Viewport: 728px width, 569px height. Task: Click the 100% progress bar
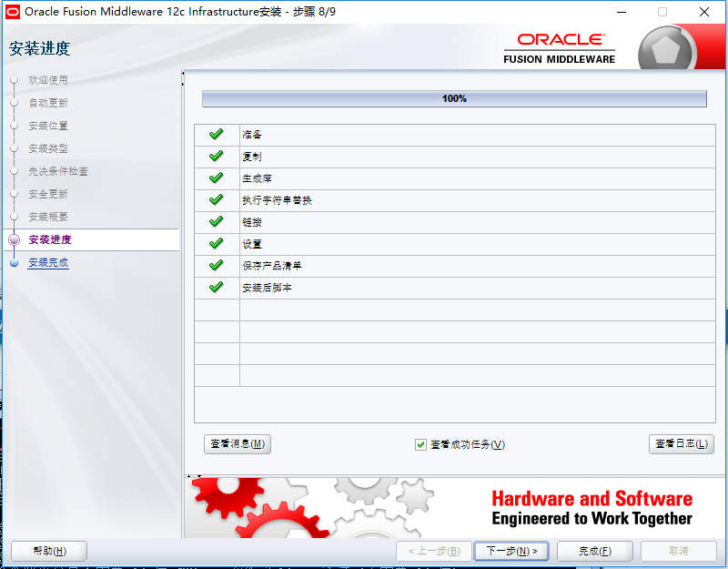(x=454, y=98)
